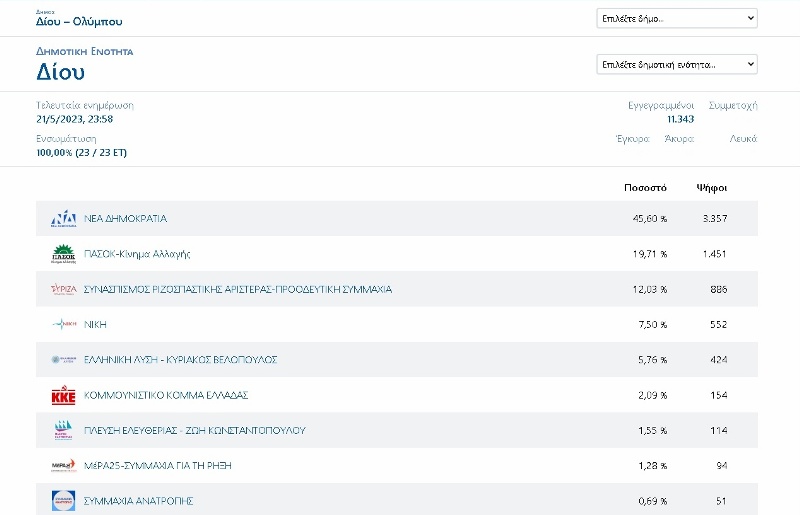Select ΕΛΛΗΝΙΚΗ ΛΥΣΗ - ΚΥΡΙΑΚΟΣ ΒΕΛΟΠΟΥΛΟΣ name

point(181,360)
